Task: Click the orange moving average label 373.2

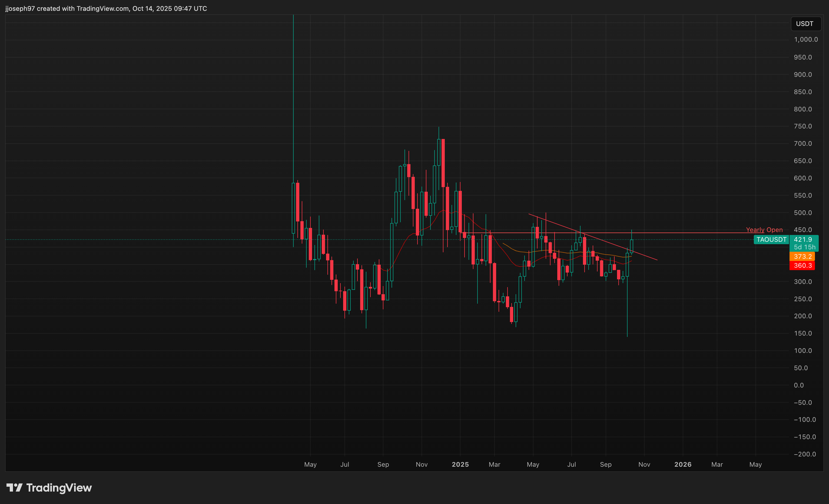Action: 803,256
